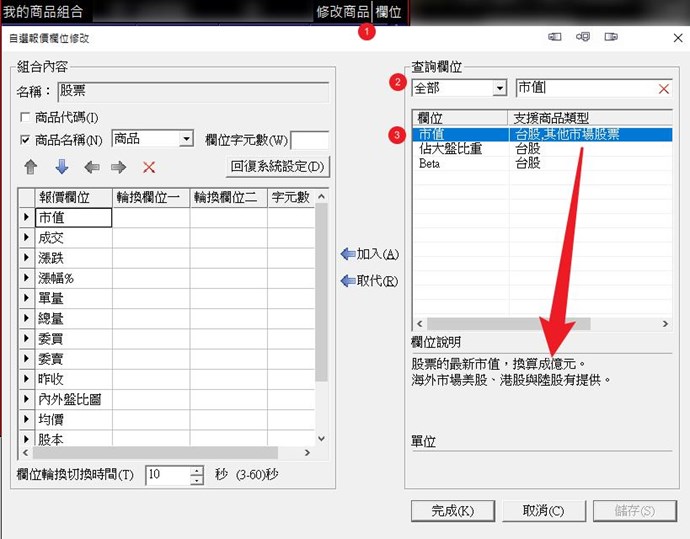Click the 加入(A) add arrow button
This screenshot has height=539, width=690.
[x=369, y=254]
